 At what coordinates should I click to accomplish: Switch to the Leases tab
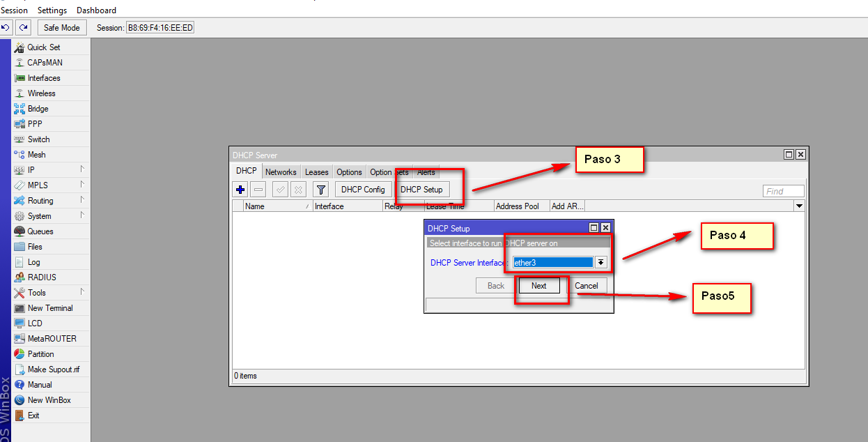316,172
